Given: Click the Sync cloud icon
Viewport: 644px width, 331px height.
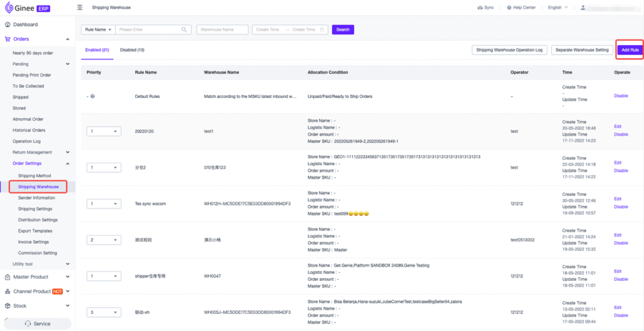Looking at the screenshot, I should click(x=480, y=8).
